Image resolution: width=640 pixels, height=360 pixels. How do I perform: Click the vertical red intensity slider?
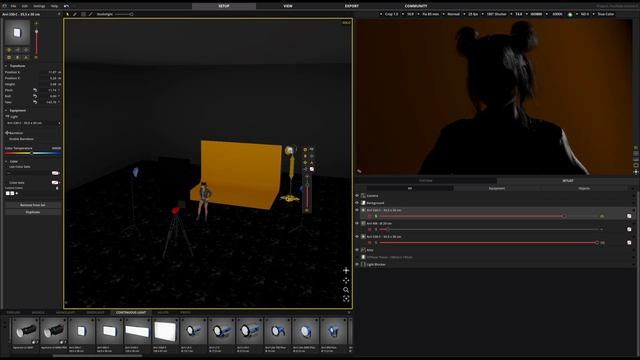[36, 42]
